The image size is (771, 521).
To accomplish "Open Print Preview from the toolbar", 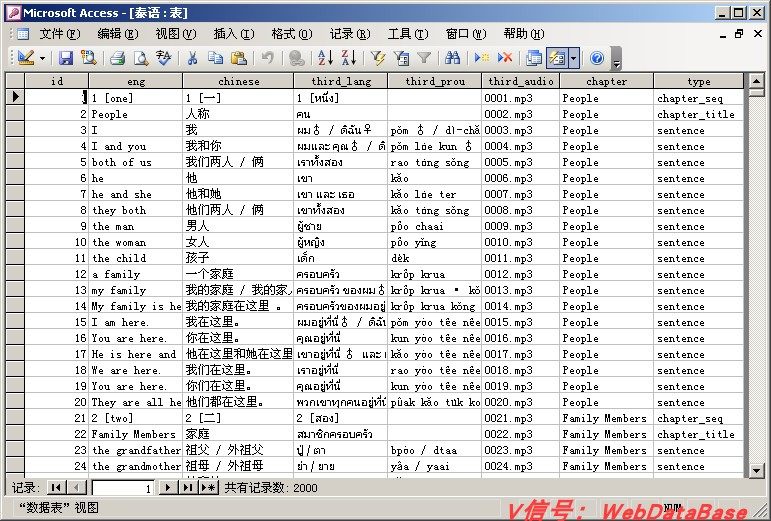I will click(x=141, y=58).
